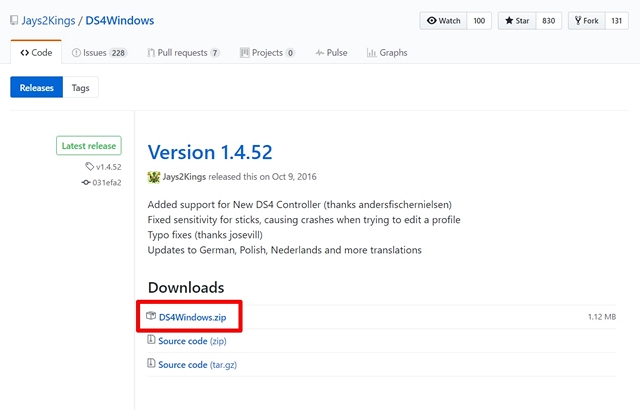Click the Issues count badge 228
640x410 pixels.
(118, 53)
